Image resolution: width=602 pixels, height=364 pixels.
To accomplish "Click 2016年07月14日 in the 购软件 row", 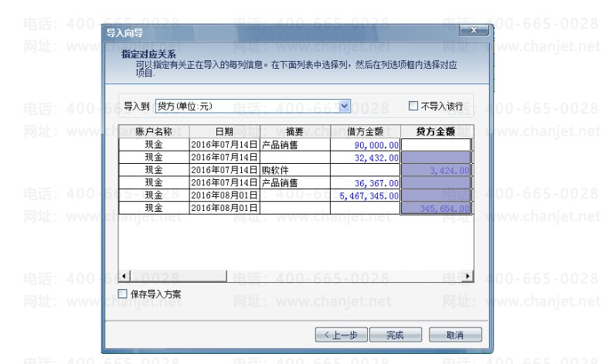I will coord(225,170).
